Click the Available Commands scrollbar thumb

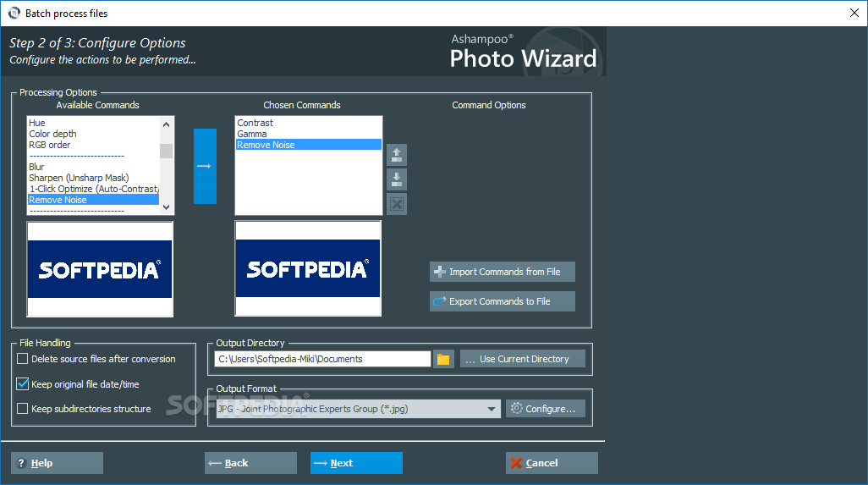pyautogui.click(x=166, y=151)
